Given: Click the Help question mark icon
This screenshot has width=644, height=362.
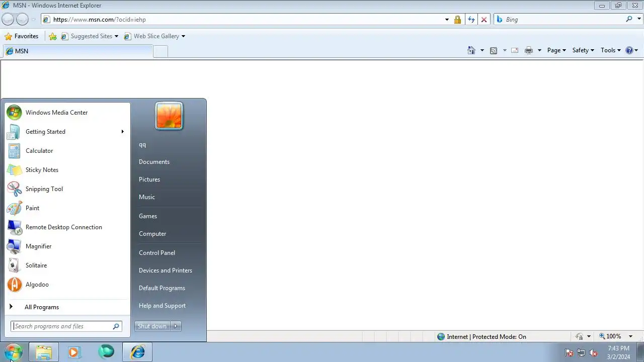Looking at the screenshot, I should click(629, 50).
